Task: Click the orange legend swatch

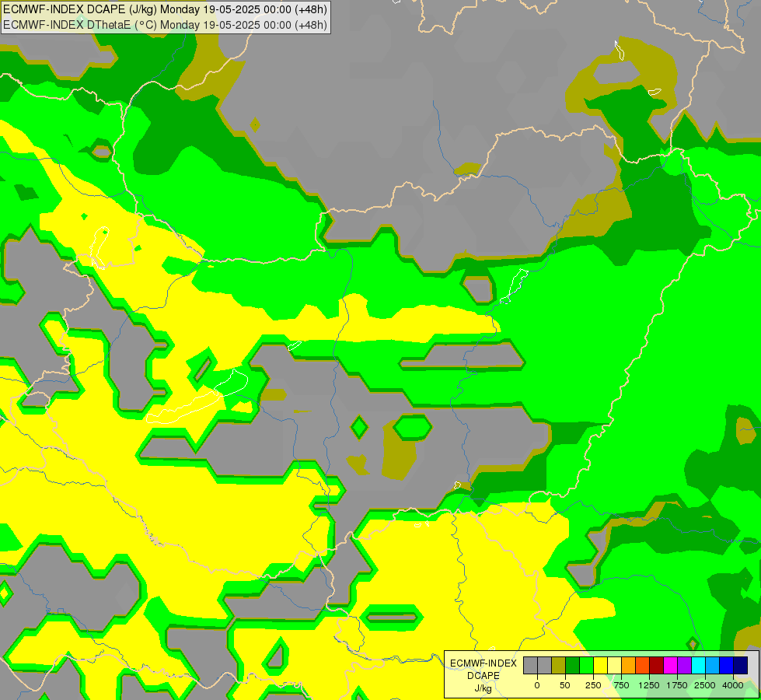Action: 629,665
